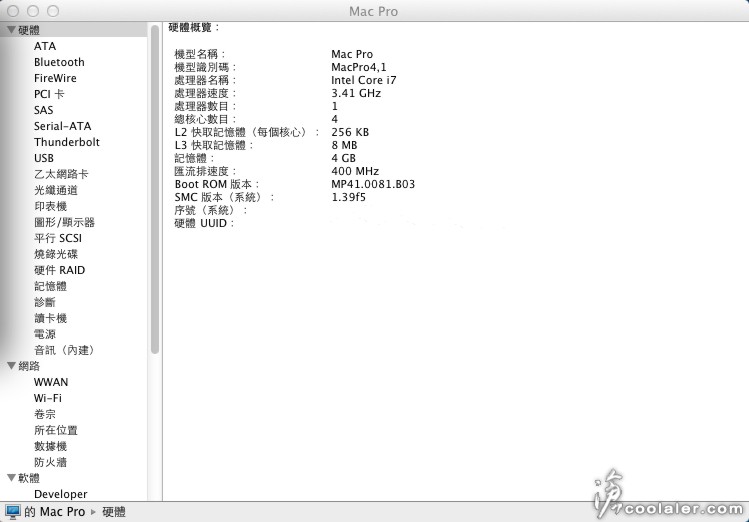This screenshot has width=749, height=522.
Task: Open the FireWire hardware entry
Action: pyautogui.click(x=55, y=78)
